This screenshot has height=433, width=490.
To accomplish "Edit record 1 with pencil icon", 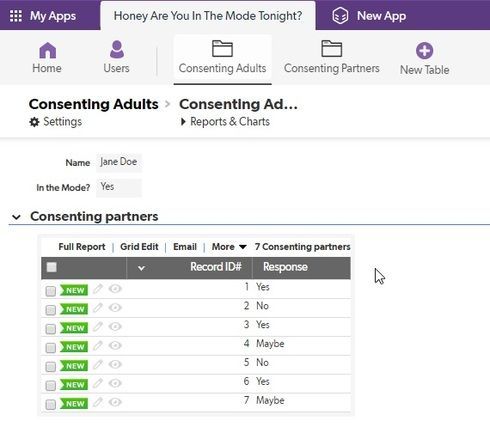I will [x=98, y=289].
